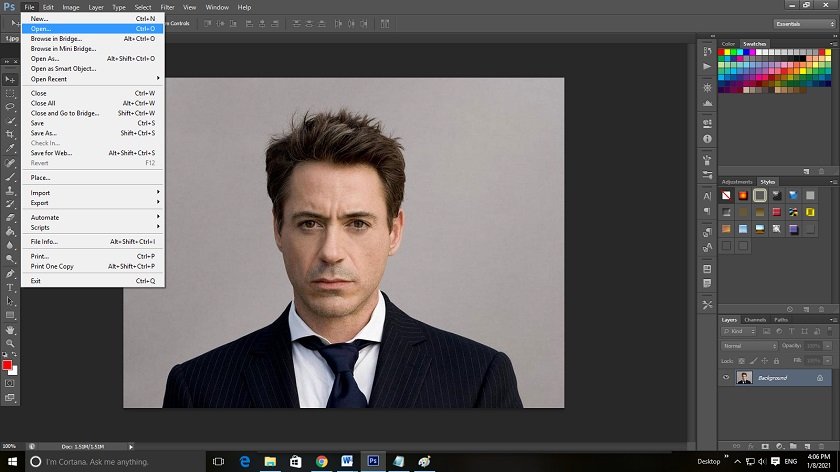This screenshot has height=472, width=840.
Task: Select the Zoom tool in toolbox
Action: 10,343
